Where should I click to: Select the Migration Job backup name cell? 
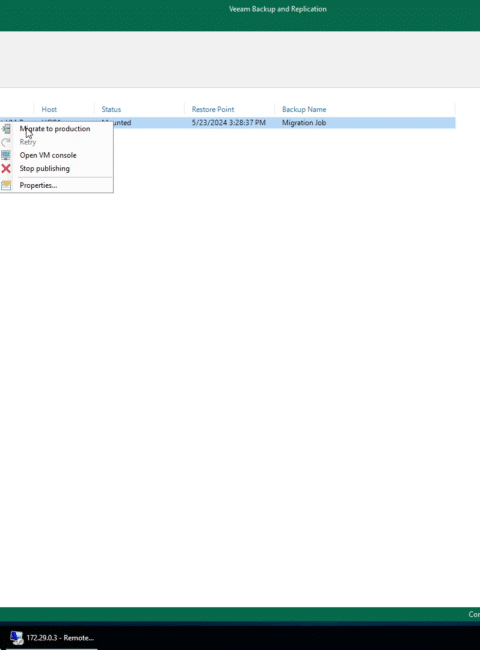point(304,123)
